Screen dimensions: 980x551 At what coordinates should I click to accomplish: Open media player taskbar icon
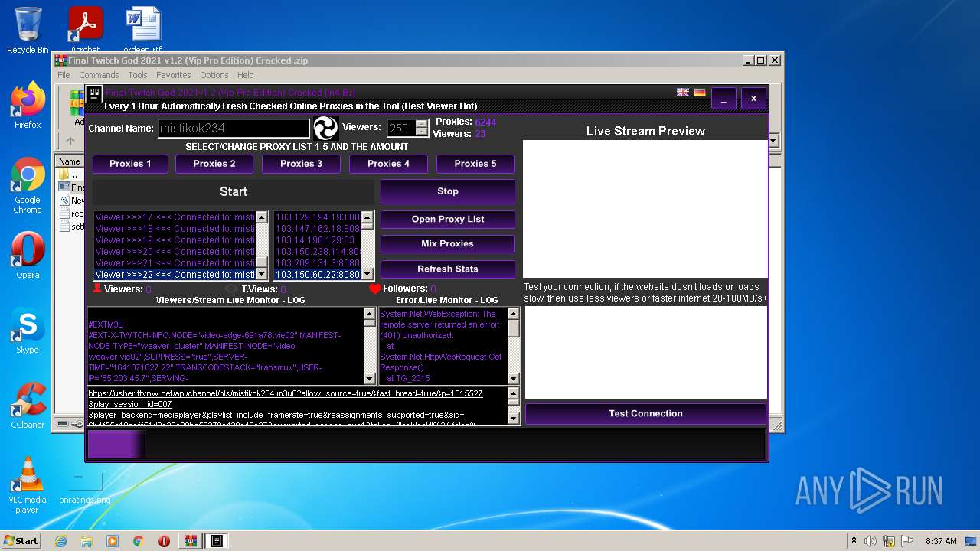113,541
